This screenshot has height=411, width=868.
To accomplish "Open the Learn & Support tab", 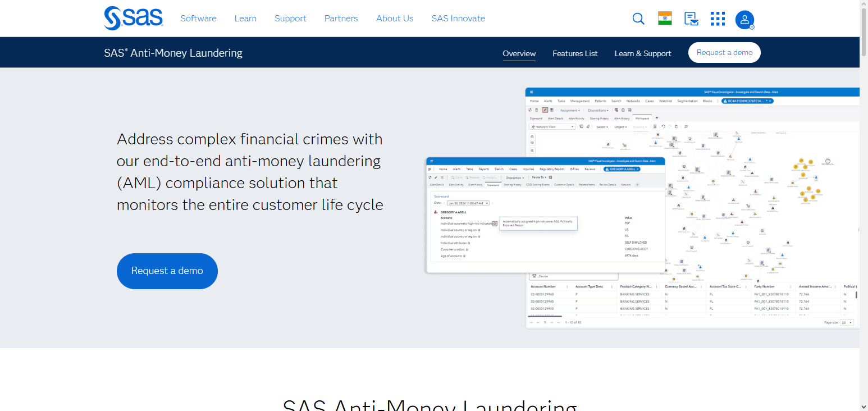I will click(642, 53).
